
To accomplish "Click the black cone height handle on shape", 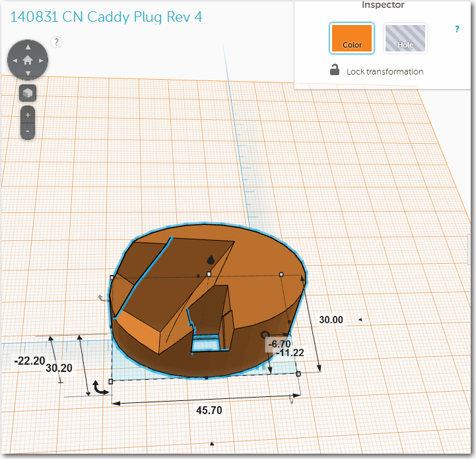I will click(211, 260).
